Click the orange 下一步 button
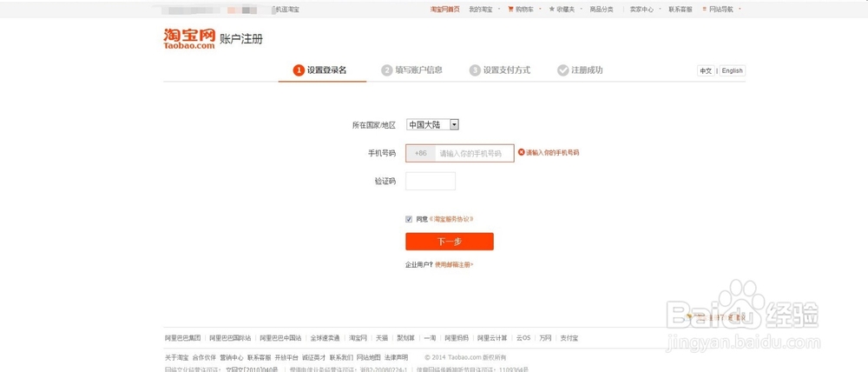 pyautogui.click(x=449, y=242)
